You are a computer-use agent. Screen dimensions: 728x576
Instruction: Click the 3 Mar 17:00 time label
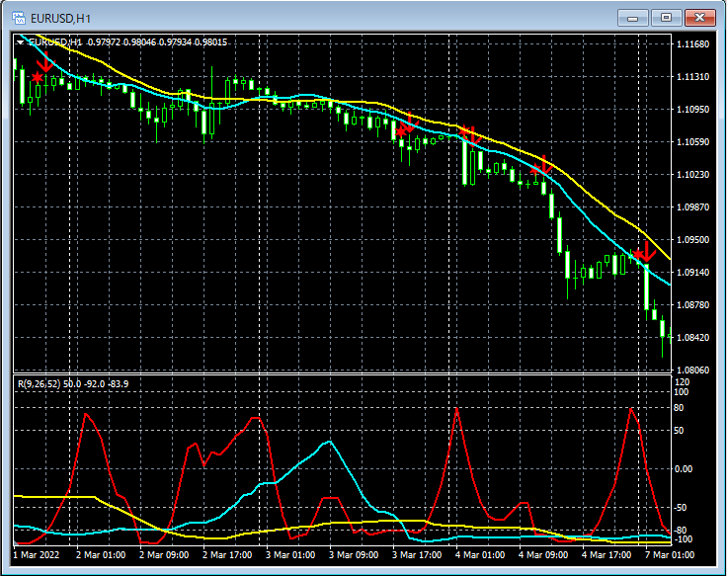(417, 555)
